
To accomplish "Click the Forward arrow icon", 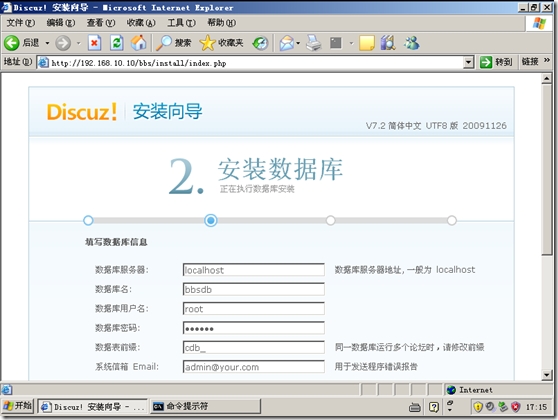I will pos(63,43).
